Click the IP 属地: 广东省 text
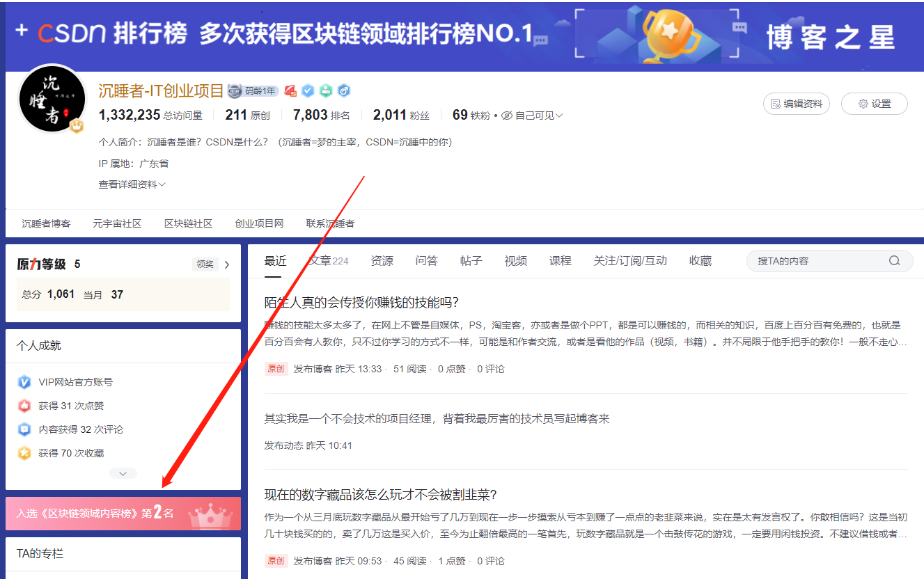 [x=134, y=164]
